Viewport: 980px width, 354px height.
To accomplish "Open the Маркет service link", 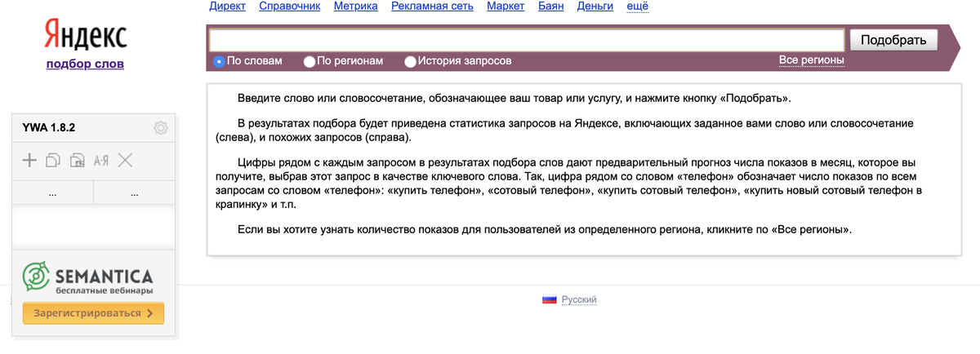I will point(506,7).
